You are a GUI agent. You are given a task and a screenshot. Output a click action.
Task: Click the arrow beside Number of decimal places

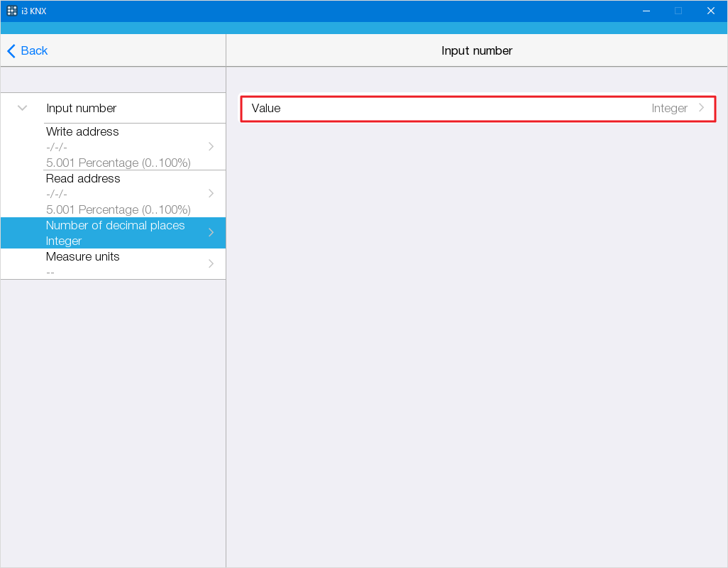[211, 233]
